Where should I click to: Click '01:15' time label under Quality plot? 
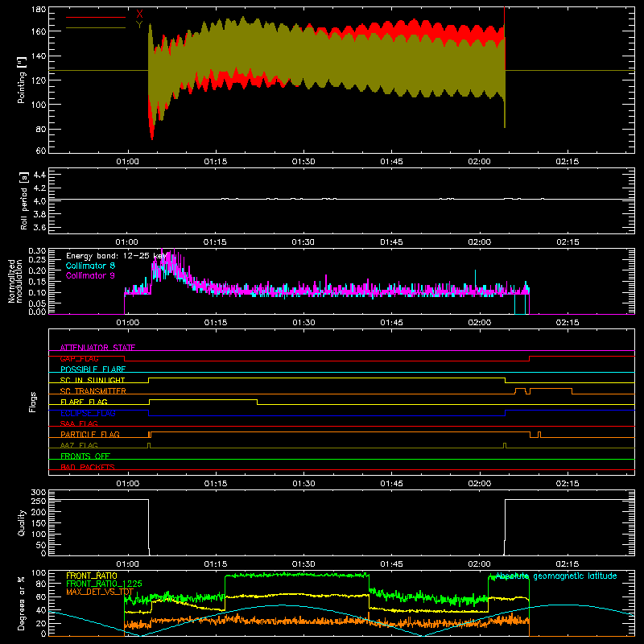pos(215,564)
